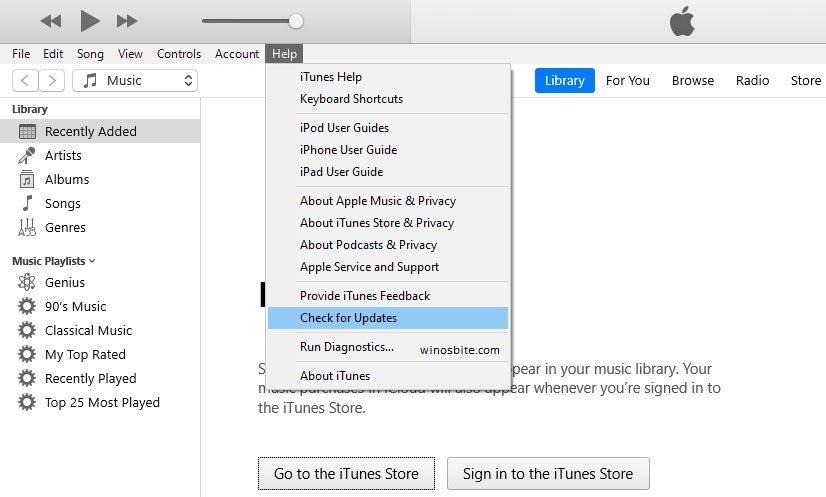Click Sign in to the iTunes Store
This screenshot has height=497, width=826.
pyautogui.click(x=548, y=474)
